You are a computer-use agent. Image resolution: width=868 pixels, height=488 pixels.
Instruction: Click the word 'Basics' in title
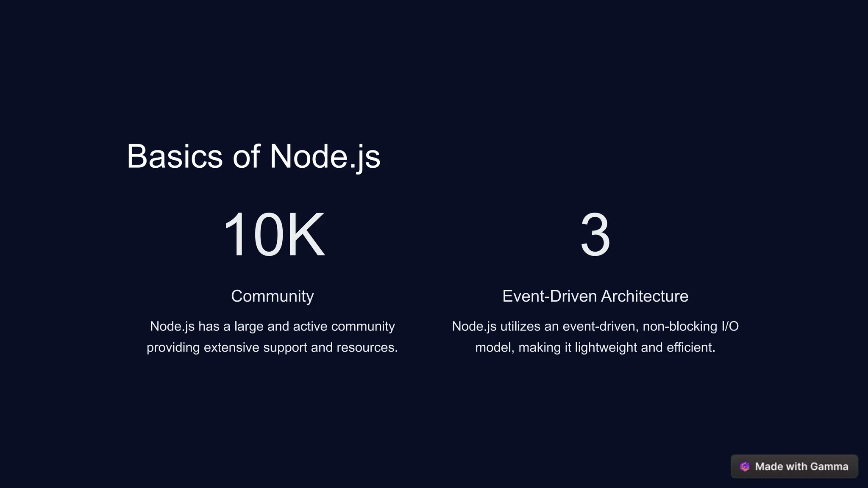point(174,156)
